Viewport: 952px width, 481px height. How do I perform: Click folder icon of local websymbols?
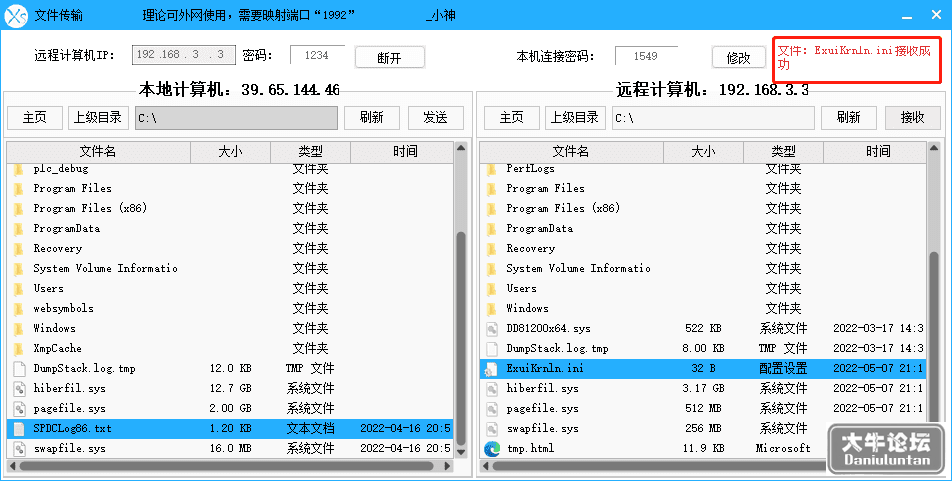[19, 309]
